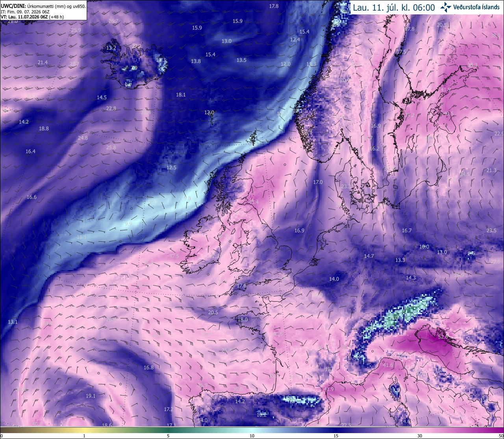Screen dimensions: 504x439
Task: Click the 0 tick on the color scale
Action: coord(1,436)
